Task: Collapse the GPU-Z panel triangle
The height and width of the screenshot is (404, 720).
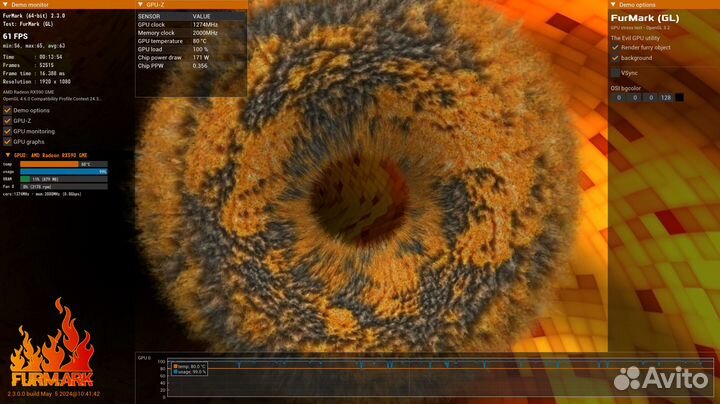Action: pos(141,4)
